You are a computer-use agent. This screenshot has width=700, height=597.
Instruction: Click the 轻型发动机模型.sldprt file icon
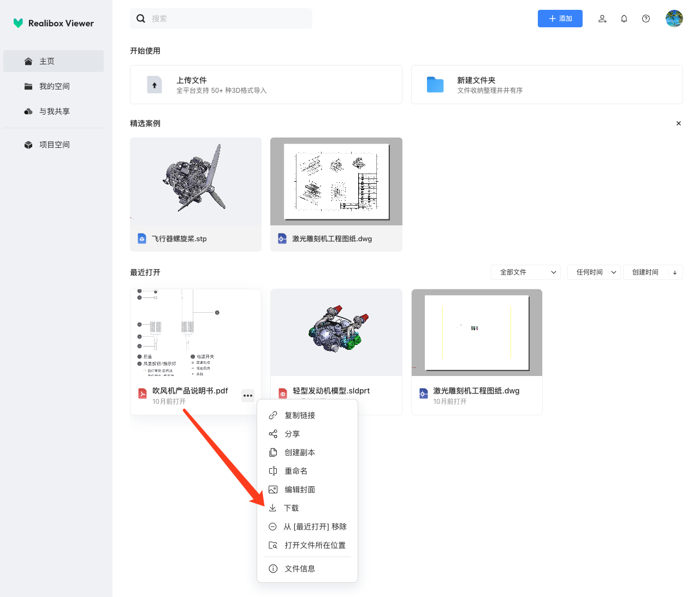(x=283, y=393)
